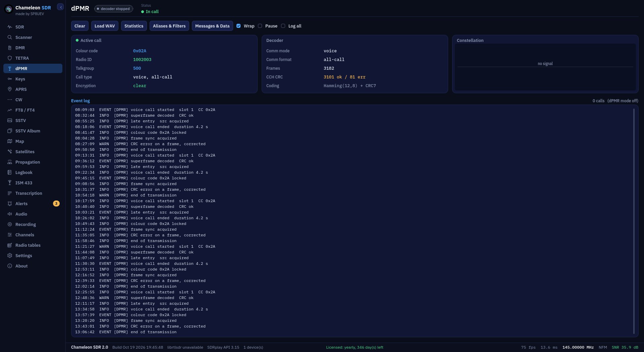Click the frequency readout 145.00000 MHz
644x352 pixels.
click(578, 347)
